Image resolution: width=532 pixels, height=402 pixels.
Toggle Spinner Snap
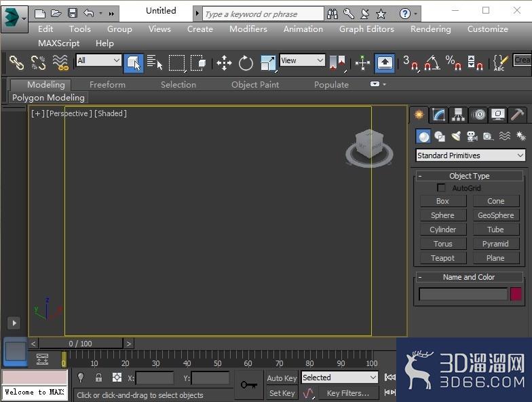475,62
